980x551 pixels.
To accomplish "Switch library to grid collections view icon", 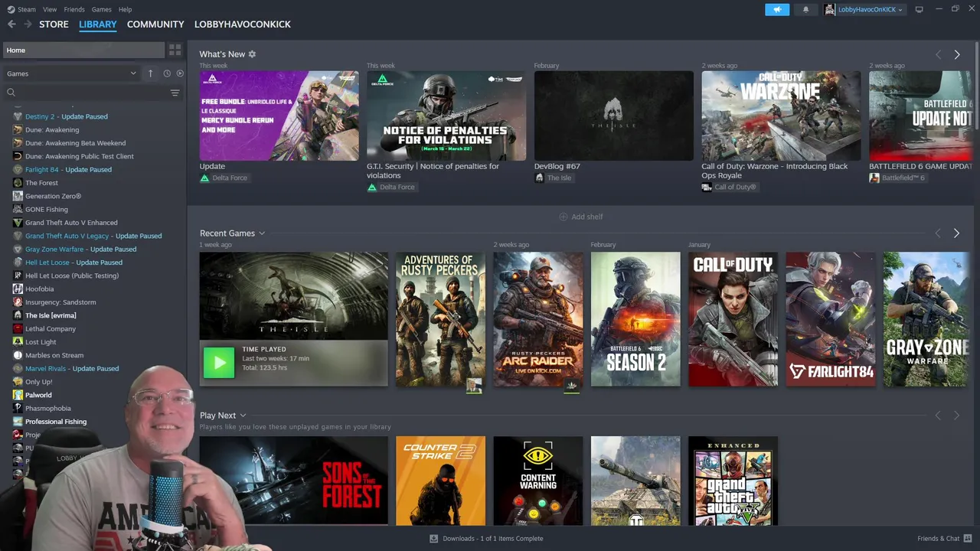I will [x=175, y=50].
